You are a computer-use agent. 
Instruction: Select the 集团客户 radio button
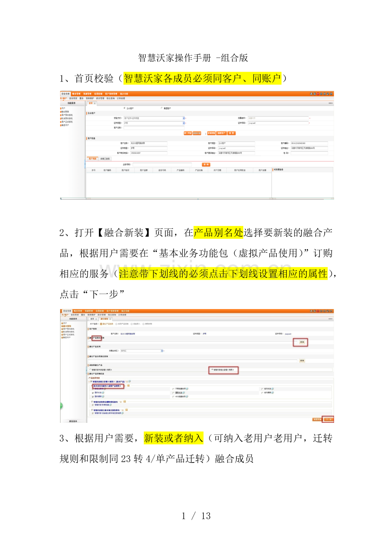pos(161,108)
